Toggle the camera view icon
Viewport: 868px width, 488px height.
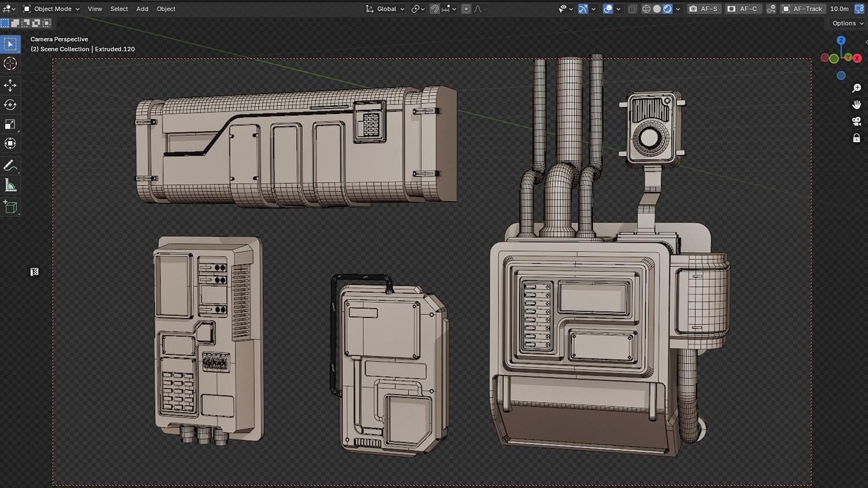pyautogui.click(x=856, y=121)
